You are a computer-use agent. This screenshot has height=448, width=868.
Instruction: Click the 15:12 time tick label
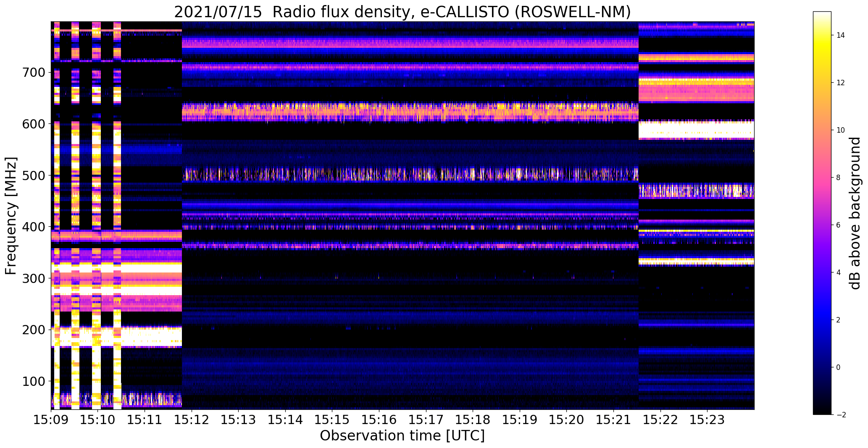[x=192, y=419]
